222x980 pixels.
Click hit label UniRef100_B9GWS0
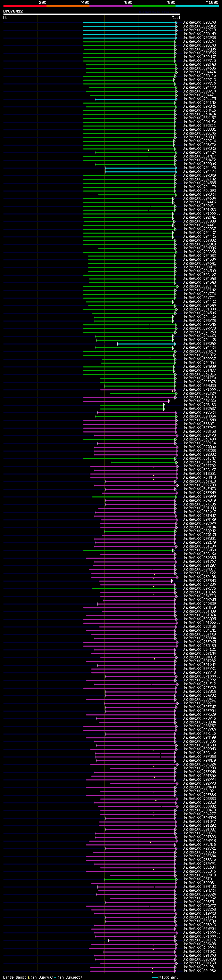199,550
